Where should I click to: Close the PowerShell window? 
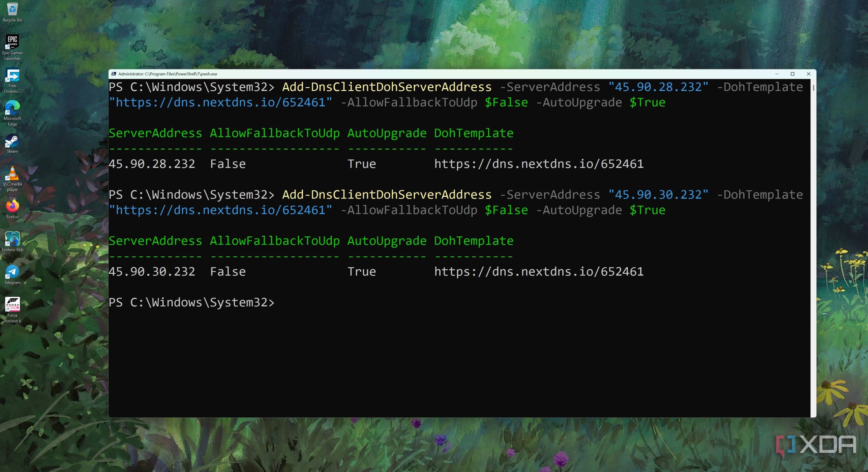tap(808, 74)
